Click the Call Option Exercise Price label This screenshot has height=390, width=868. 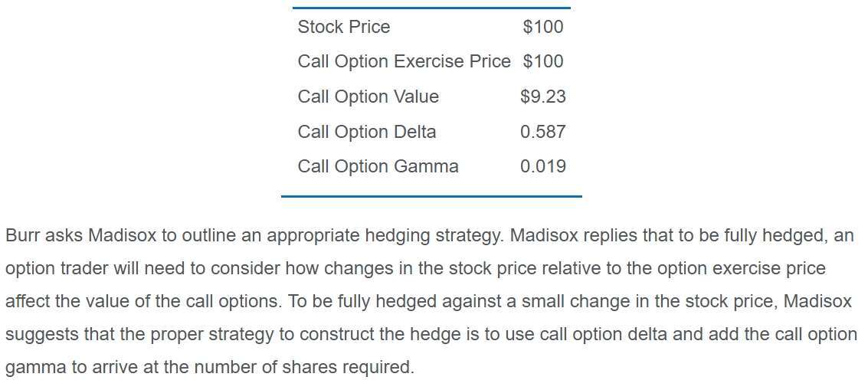[404, 61]
